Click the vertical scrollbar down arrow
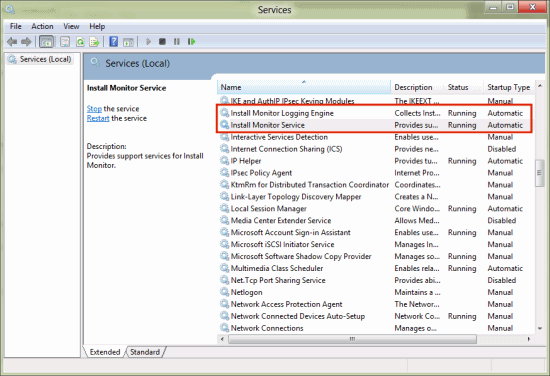The image size is (550, 376). [x=540, y=329]
